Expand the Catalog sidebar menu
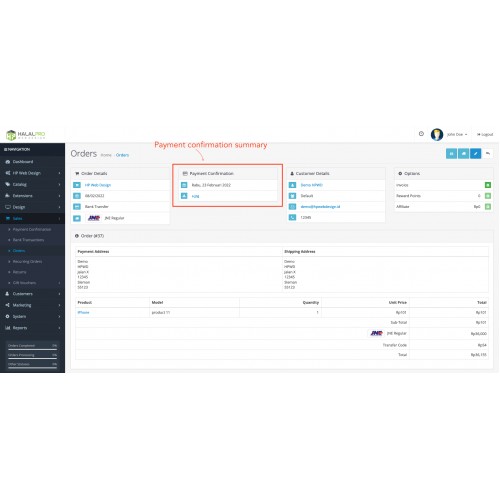Viewport: 500px width, 500px height. [x=32, y=184]
